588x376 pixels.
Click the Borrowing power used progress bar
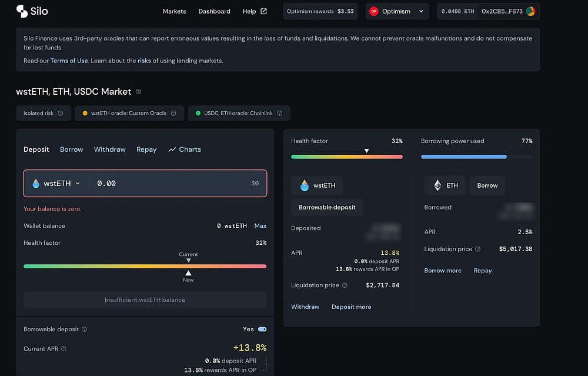click(477, 157)
